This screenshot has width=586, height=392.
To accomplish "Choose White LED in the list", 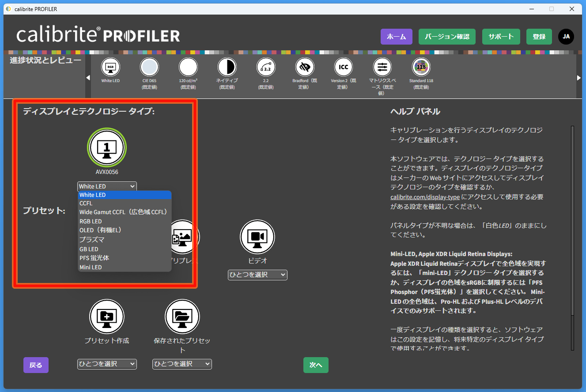I will point(125,195).
